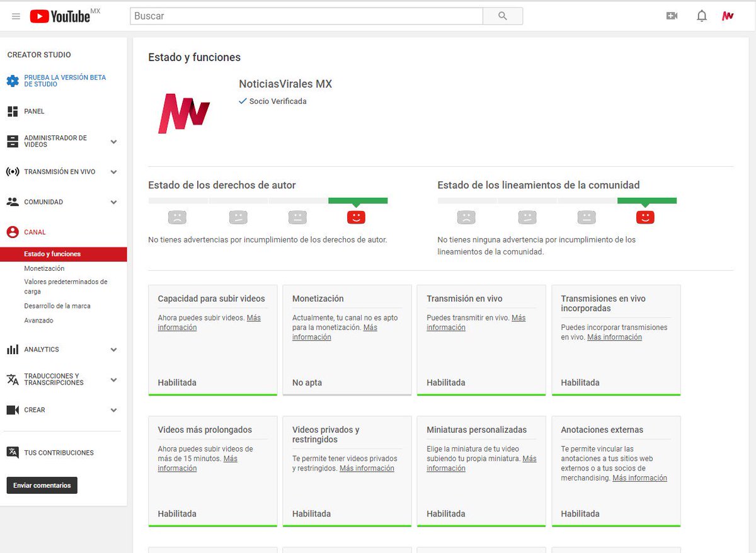
Task: Click the TUS CONTRIBUCIONES label
Action: click(x=59, y=452)
